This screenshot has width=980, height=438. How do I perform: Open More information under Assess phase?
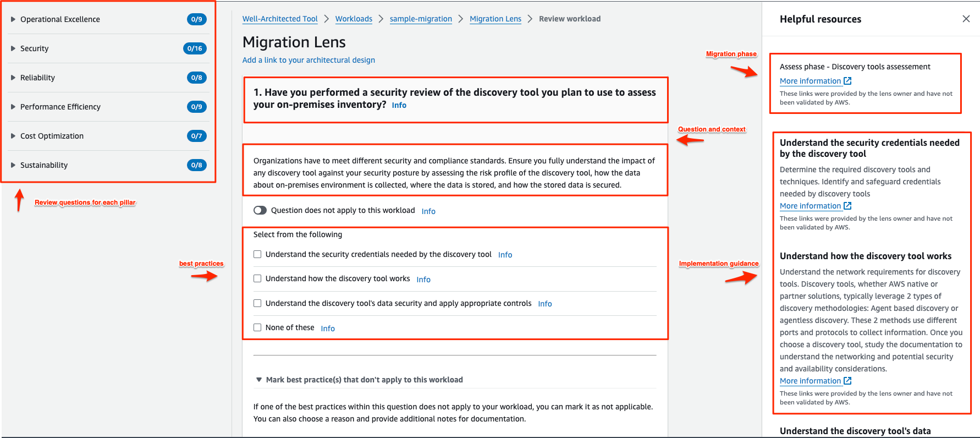point(811,81)
